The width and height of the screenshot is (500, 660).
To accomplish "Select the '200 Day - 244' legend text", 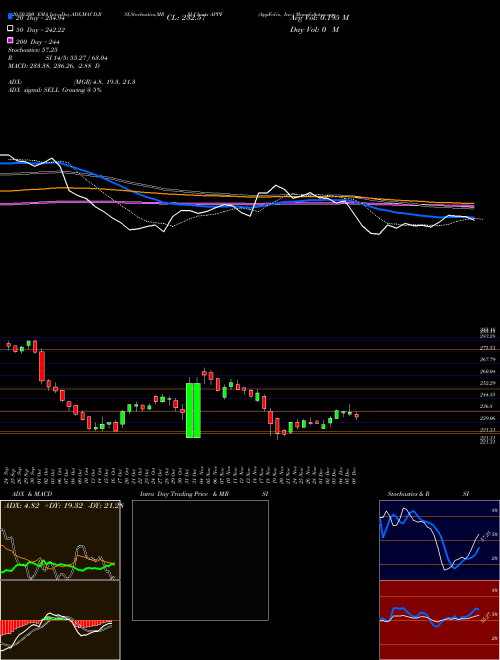I will click(x=37, y=42).
